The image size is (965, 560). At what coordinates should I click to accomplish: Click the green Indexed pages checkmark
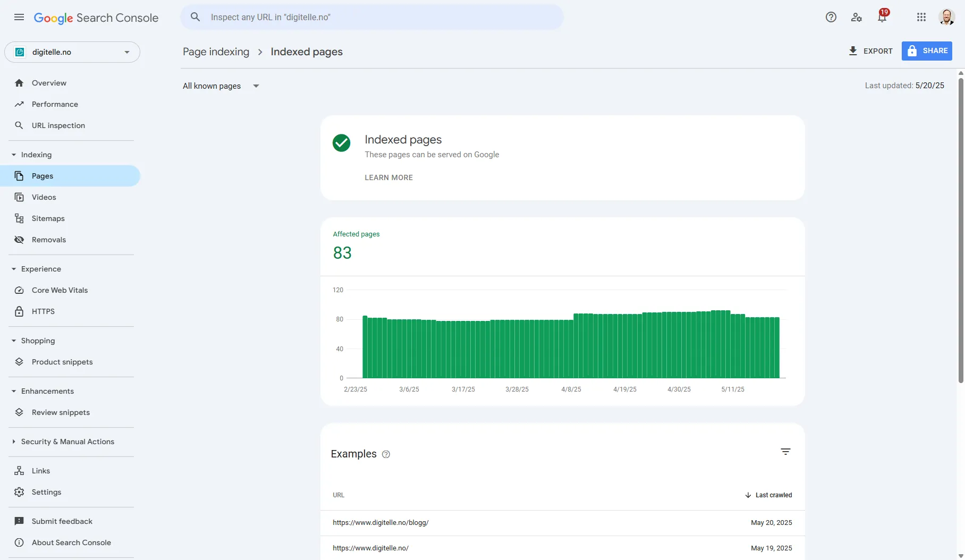[x=341, y=142]
